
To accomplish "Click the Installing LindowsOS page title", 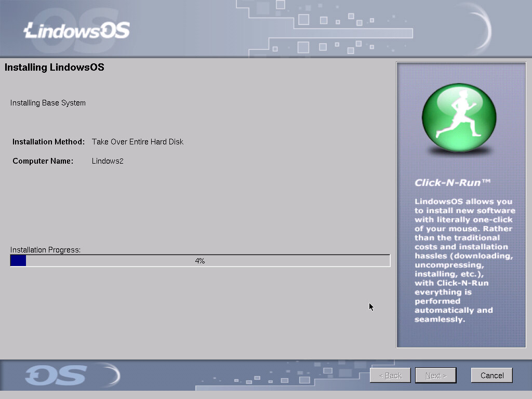I will point(55,68).
